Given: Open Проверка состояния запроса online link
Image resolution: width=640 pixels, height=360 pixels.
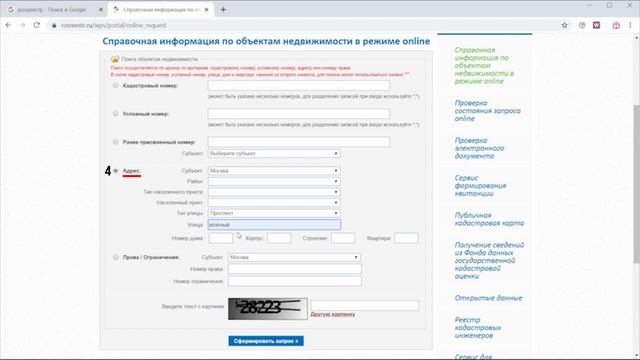Looking at the screenshot, I should [x=487, y=111].
